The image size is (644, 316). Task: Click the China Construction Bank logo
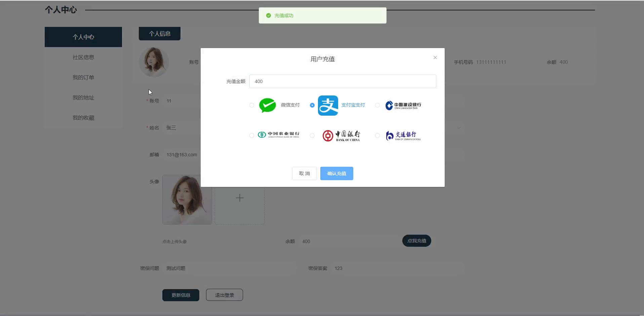(x=403, y=105)
